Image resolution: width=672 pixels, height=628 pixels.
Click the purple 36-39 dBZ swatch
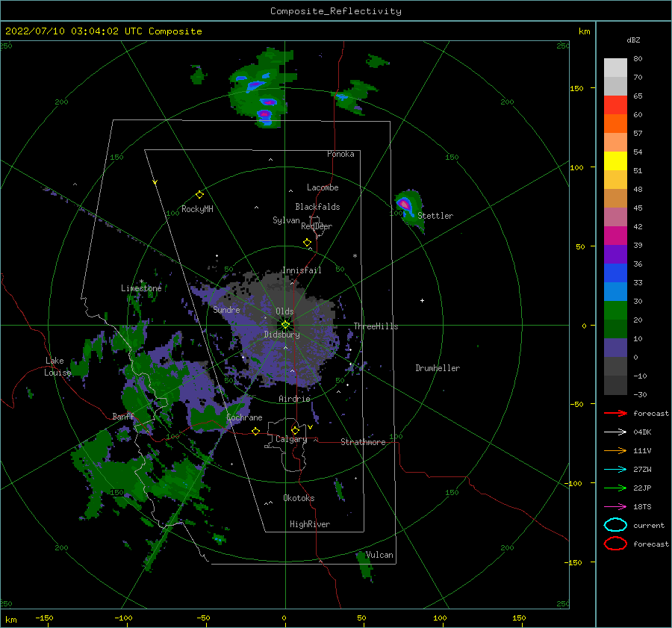(615, 255)
